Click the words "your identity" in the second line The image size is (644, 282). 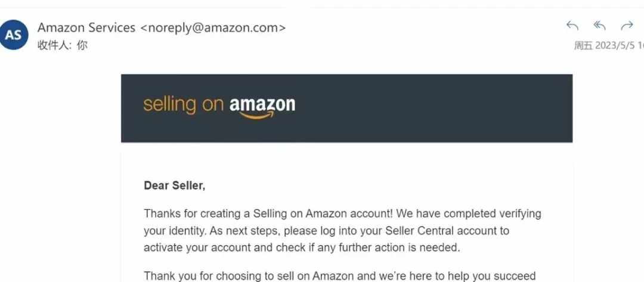(175, 231)
